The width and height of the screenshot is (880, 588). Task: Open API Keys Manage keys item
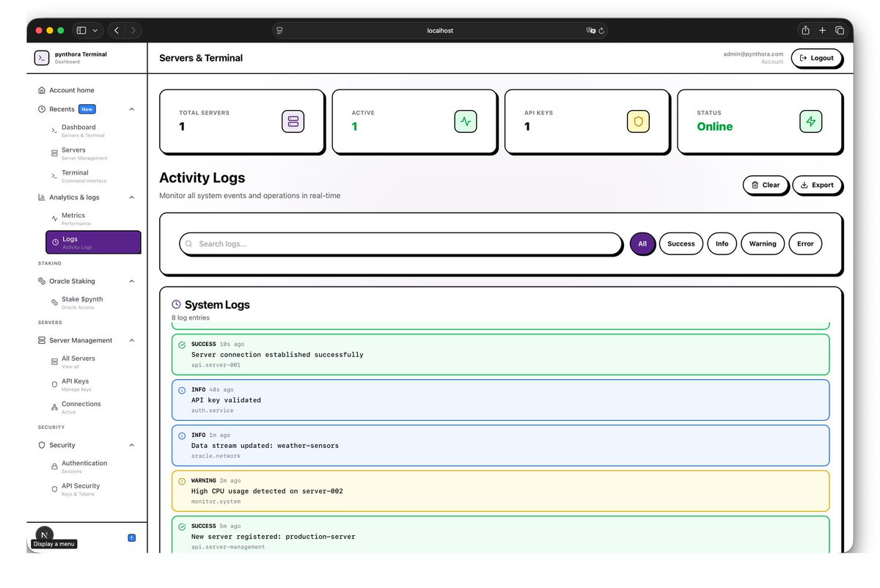pos(93,385)
